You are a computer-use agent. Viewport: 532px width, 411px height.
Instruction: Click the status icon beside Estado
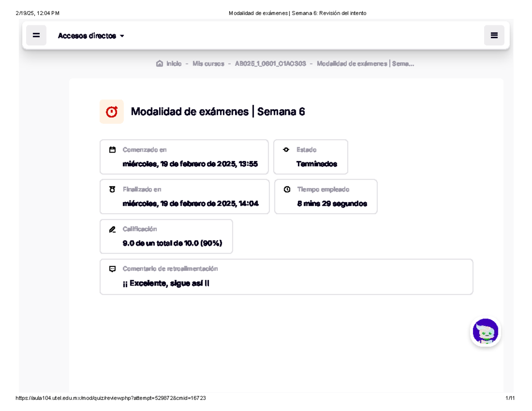(x=286, y=150)
